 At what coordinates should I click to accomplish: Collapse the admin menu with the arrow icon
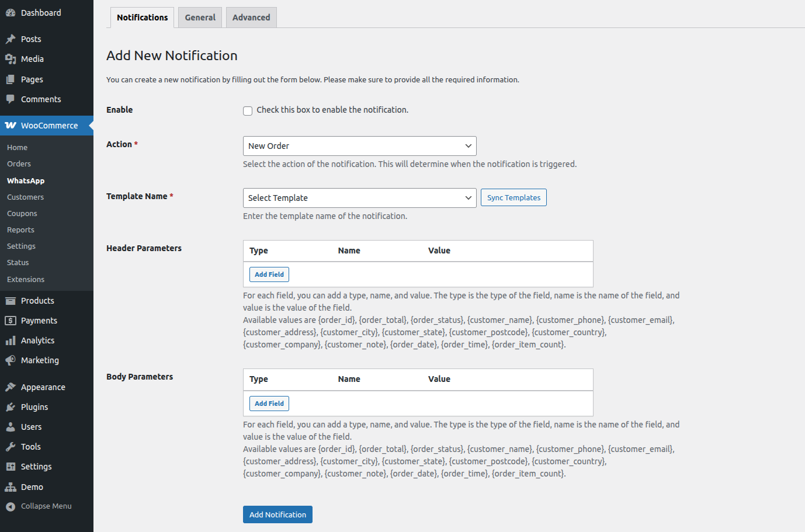[11, 506]
